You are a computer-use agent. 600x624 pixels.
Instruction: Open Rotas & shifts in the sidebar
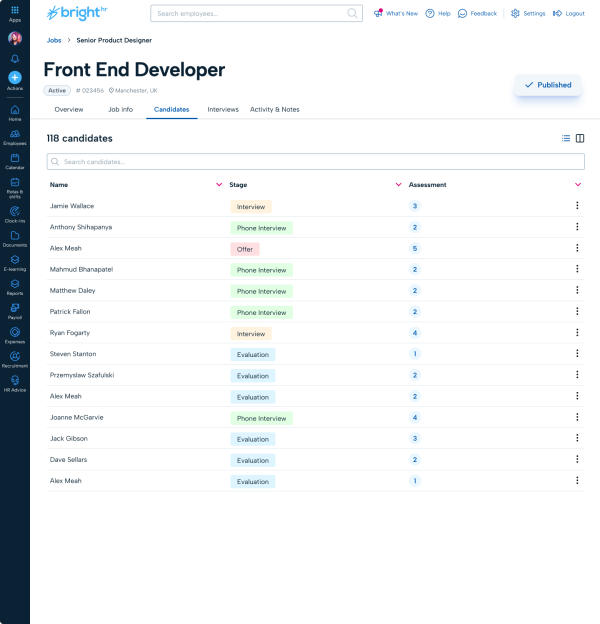click(15, 188)
